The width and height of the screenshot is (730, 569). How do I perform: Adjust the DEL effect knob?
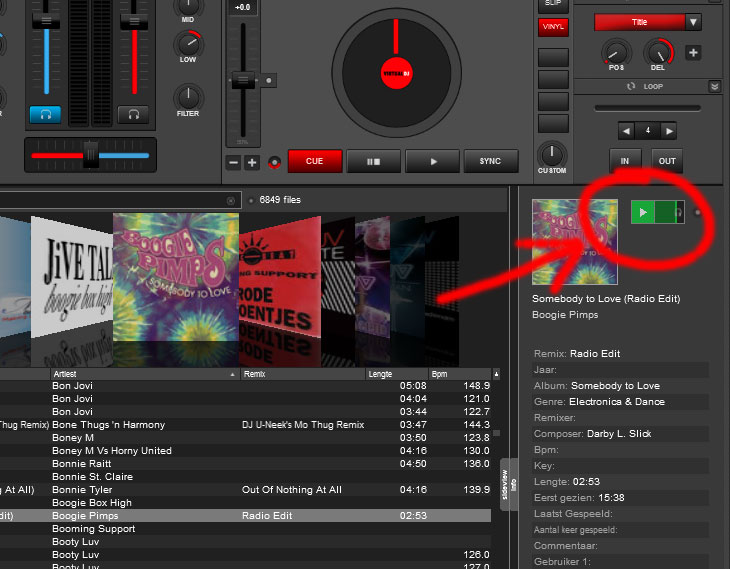658,52
